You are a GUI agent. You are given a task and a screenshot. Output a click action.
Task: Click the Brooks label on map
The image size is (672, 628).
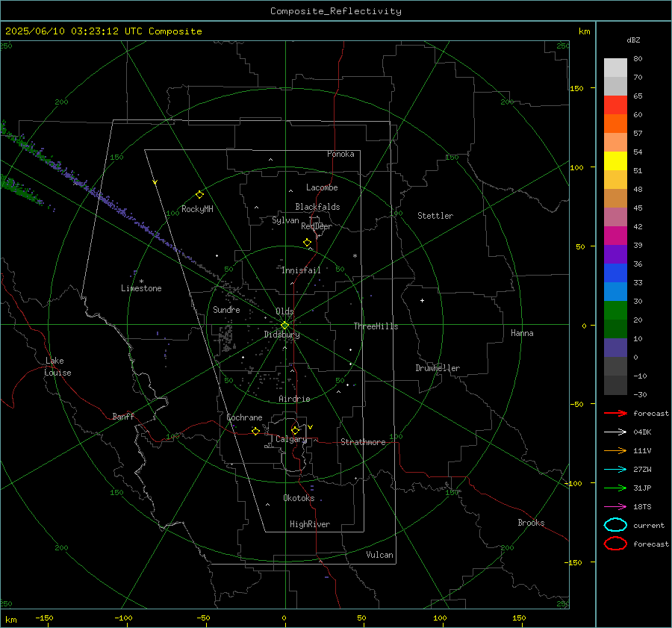pos(531,523)
